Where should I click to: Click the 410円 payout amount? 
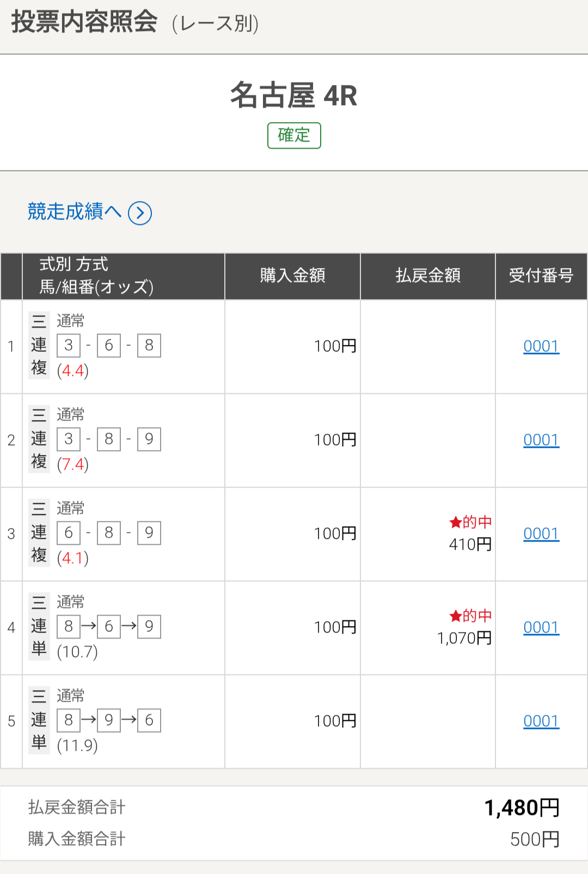(x=470, y=544)
